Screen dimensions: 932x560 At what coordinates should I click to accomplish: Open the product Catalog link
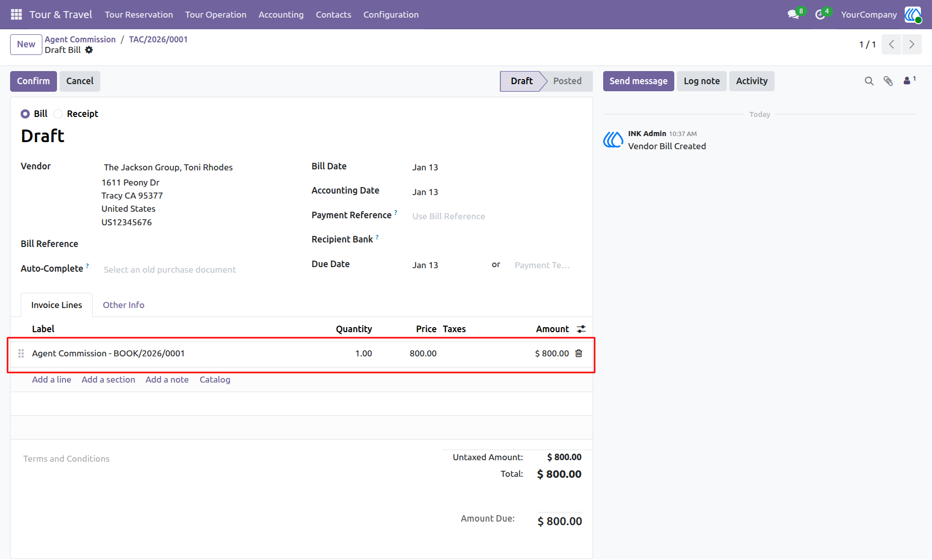coord(215,380)
